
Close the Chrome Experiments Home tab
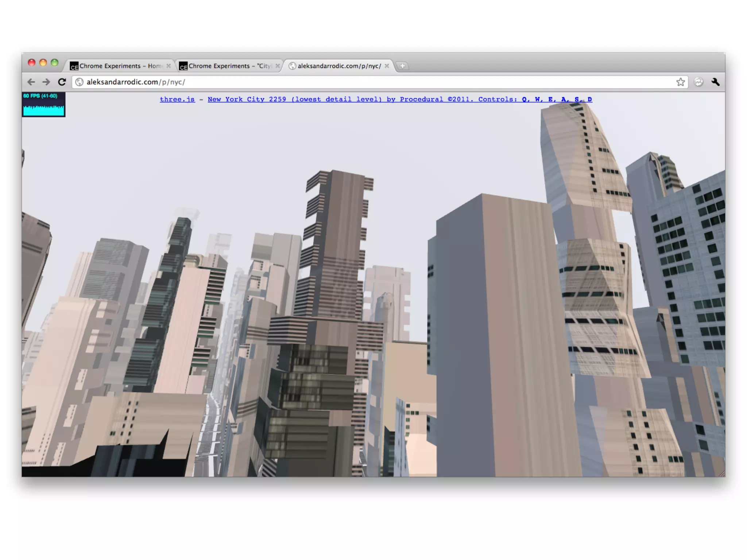point(169,66)
